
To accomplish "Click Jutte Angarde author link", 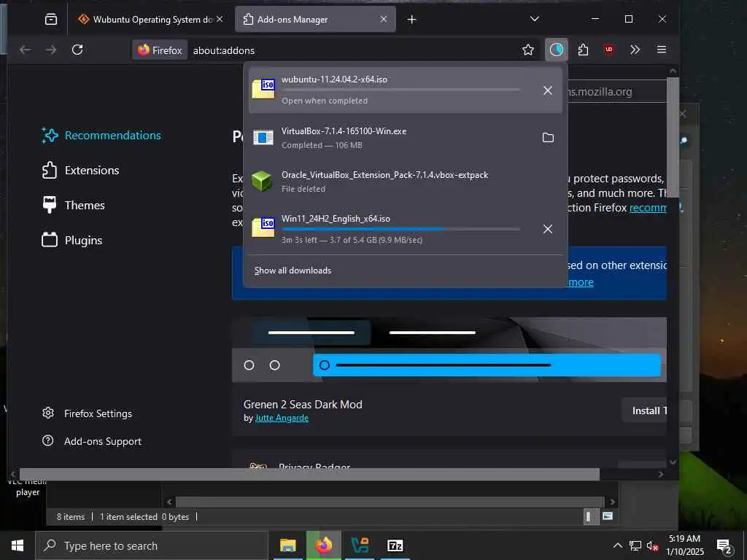I will tap(282, 418).
